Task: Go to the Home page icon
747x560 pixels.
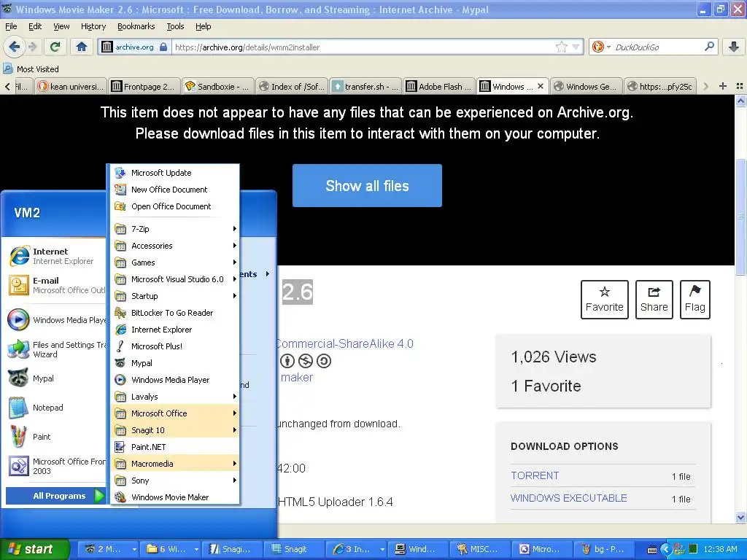Action: tap(82, 47)
